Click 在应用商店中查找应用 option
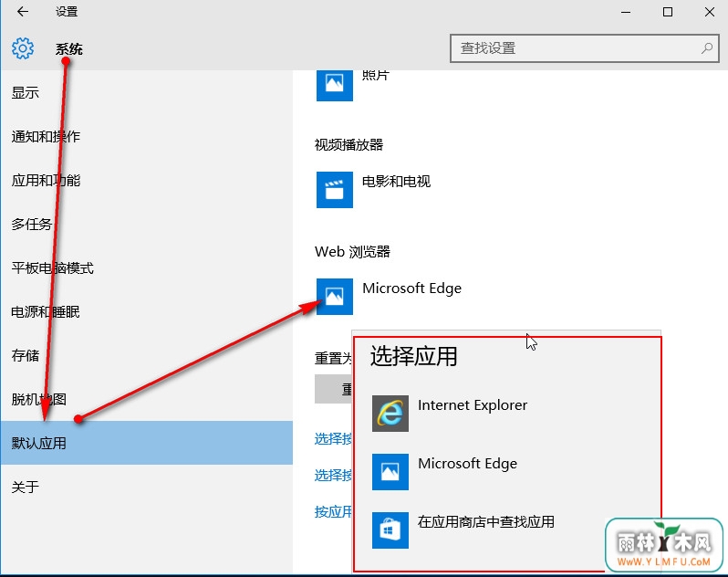Viewport: 728px width, 577px height. [x=485, y=521]
